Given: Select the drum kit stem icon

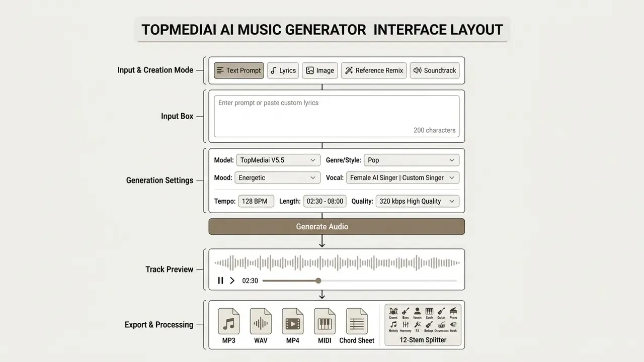Looking at the screenshot, I should 393,311.
